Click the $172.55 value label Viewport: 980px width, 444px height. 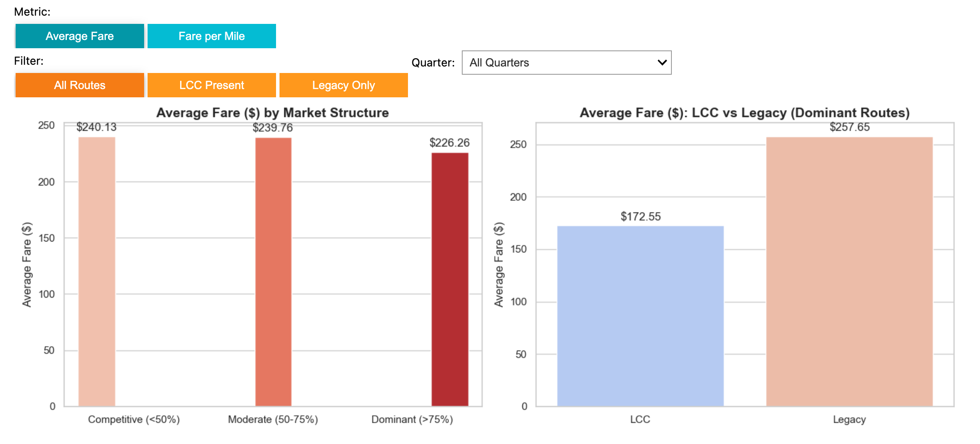641,216
